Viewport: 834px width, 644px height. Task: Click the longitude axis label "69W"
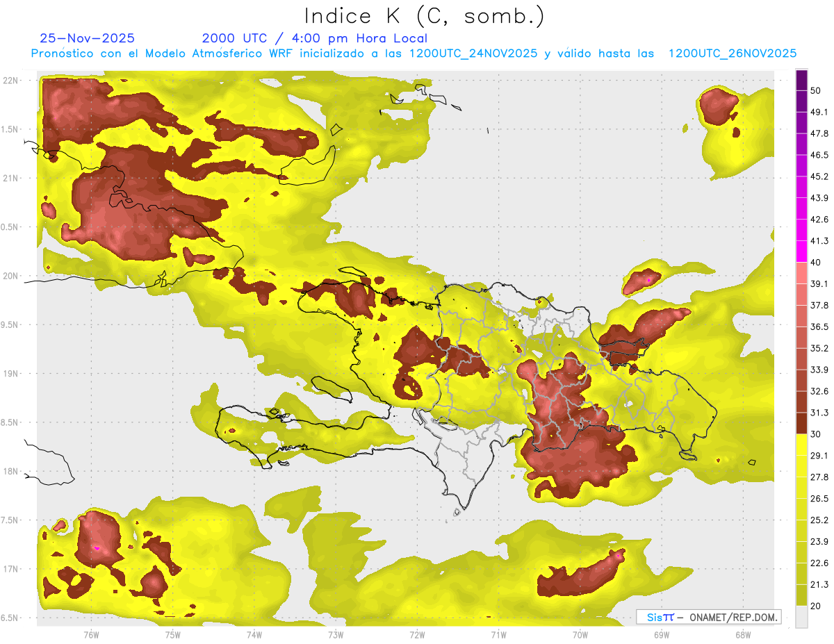click(x=661, y=635)
